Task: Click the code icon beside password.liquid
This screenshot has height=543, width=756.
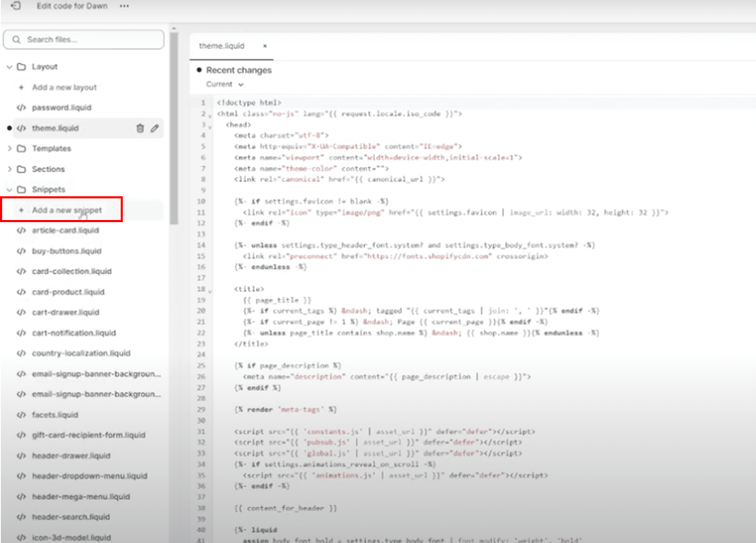Action: [x=21, y=108]
